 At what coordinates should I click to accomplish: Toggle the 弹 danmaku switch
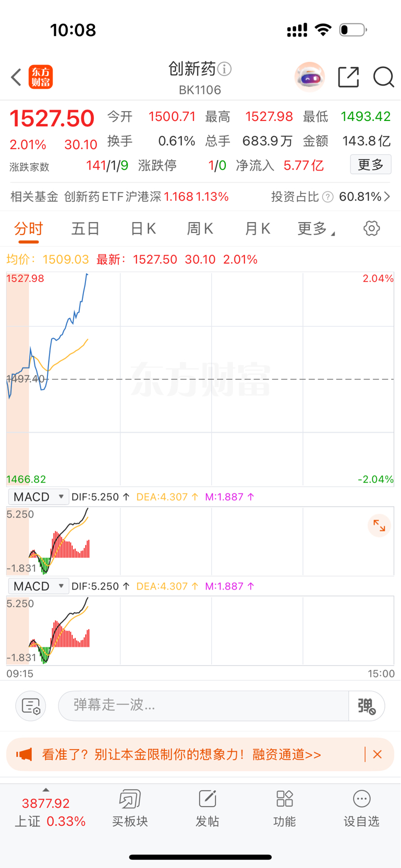coord(367,706)
